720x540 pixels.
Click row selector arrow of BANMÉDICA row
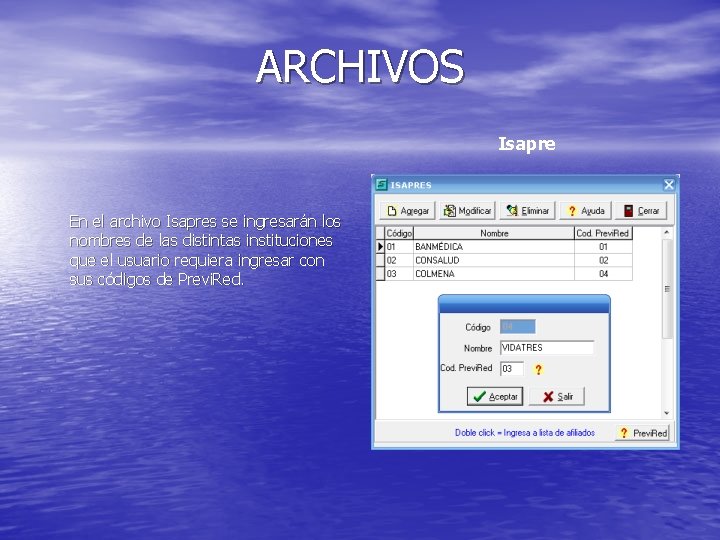click(x=380, y=247)
